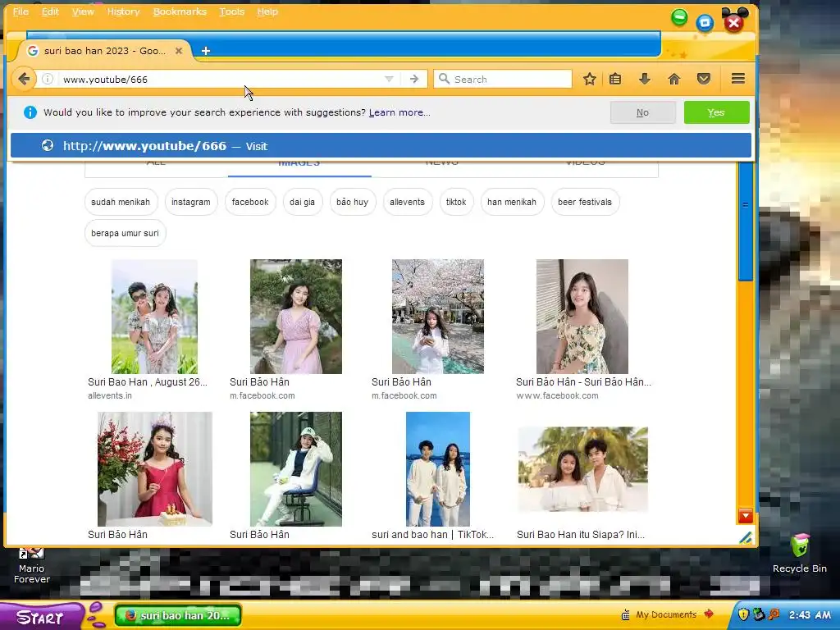Open the tennis court chair thumbnail
Image resolution: width=840 pixels, height=630 pixels.
click(295, 468)
